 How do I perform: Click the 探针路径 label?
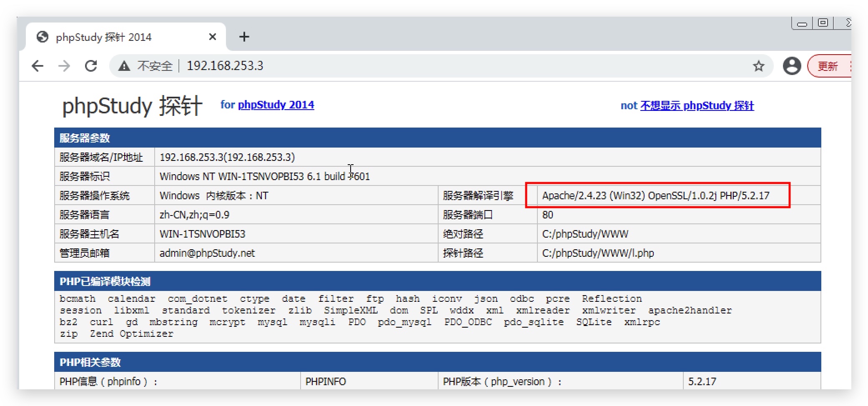(463, 253)
